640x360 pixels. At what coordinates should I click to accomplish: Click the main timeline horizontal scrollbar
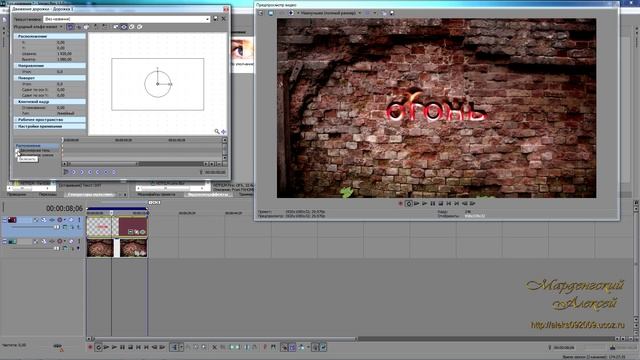[224, 339]
